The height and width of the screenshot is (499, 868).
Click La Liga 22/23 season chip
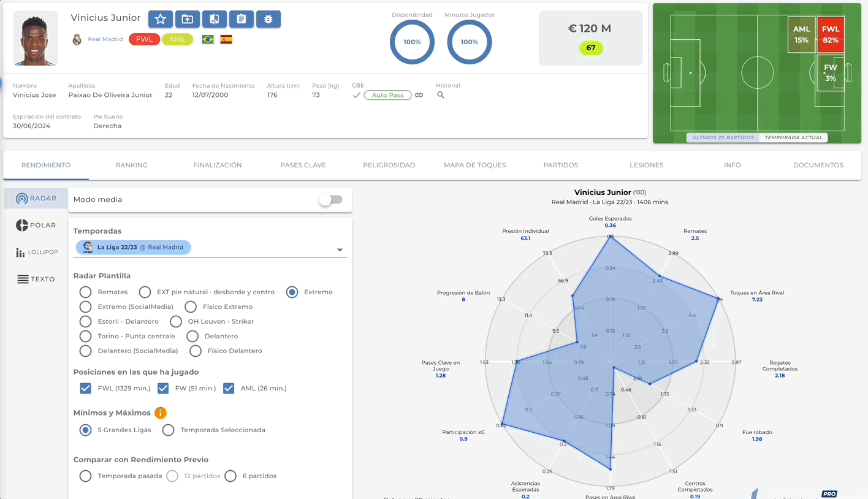[134, 248]
